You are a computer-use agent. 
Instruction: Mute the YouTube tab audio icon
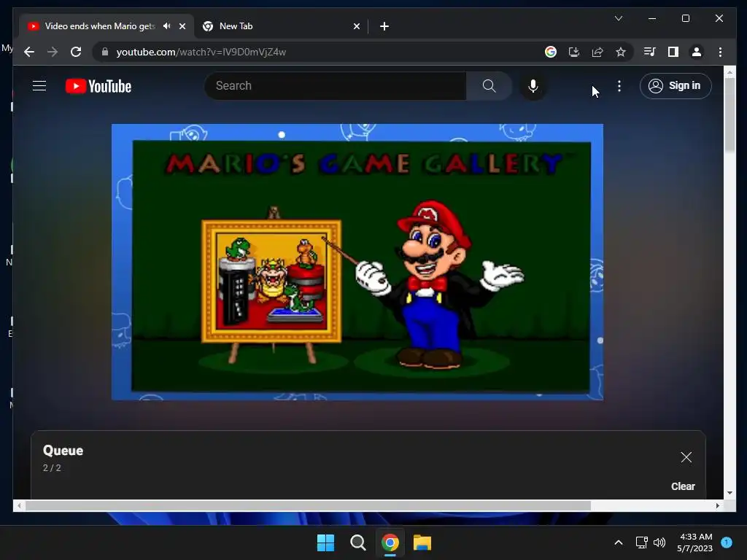(x=167, y=26)
